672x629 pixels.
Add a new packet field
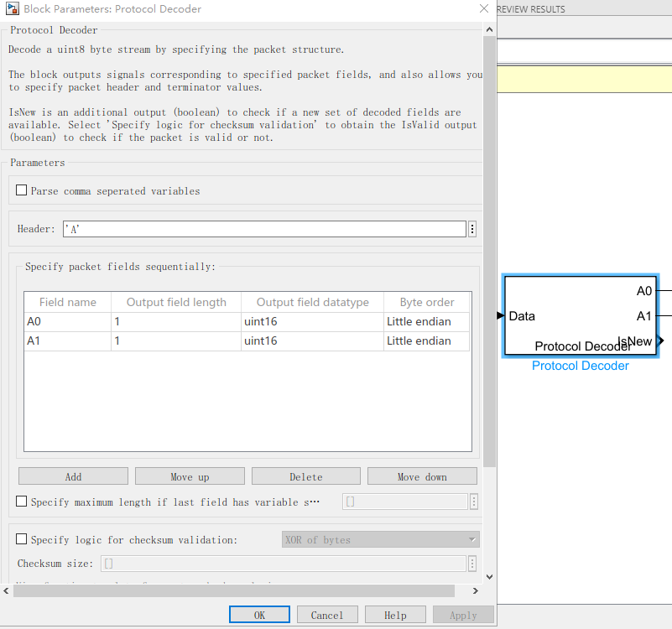click(73, 476)
